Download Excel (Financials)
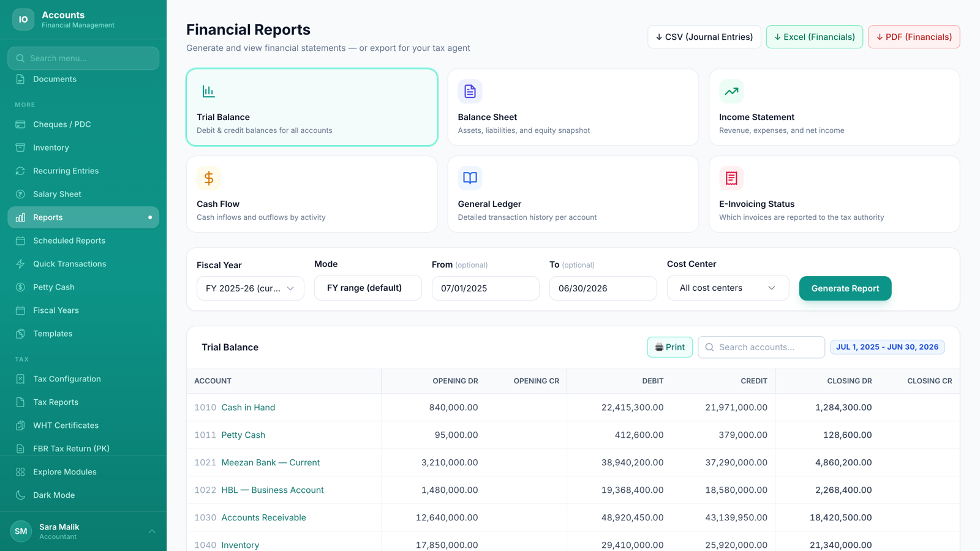The width and height of the screenshot is (980, 551). 815,37
